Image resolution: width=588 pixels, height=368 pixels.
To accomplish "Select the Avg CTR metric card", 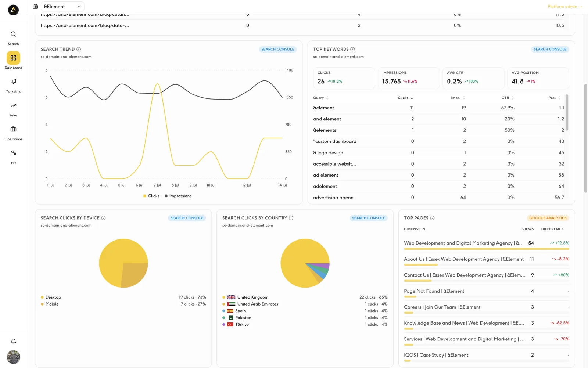I will click(473, 78).
